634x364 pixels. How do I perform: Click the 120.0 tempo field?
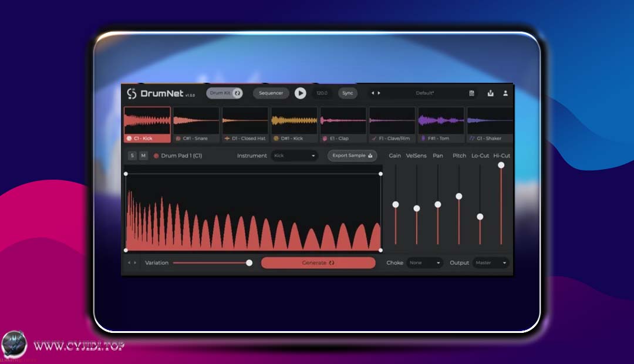point(322,93)
